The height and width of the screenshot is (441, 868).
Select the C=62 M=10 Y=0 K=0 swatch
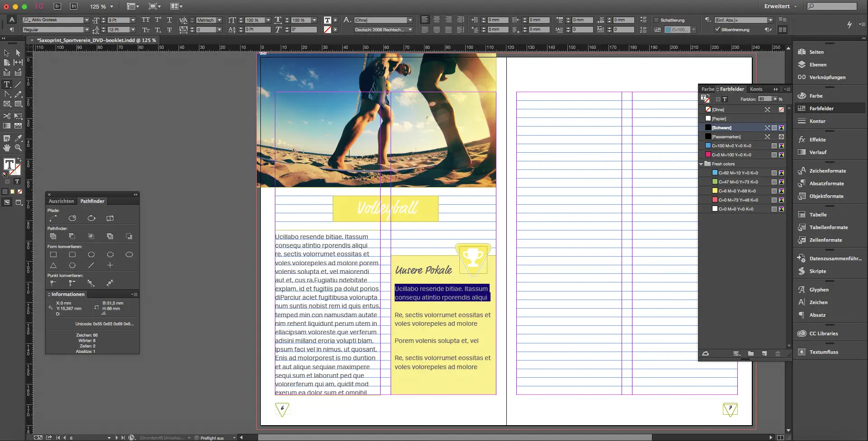point(738,173)
